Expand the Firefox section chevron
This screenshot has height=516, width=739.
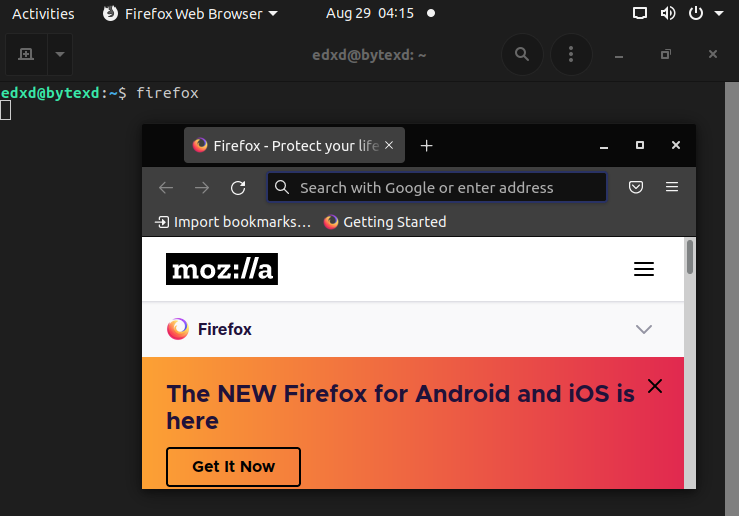pyautogui.click(x=644, y=329)
